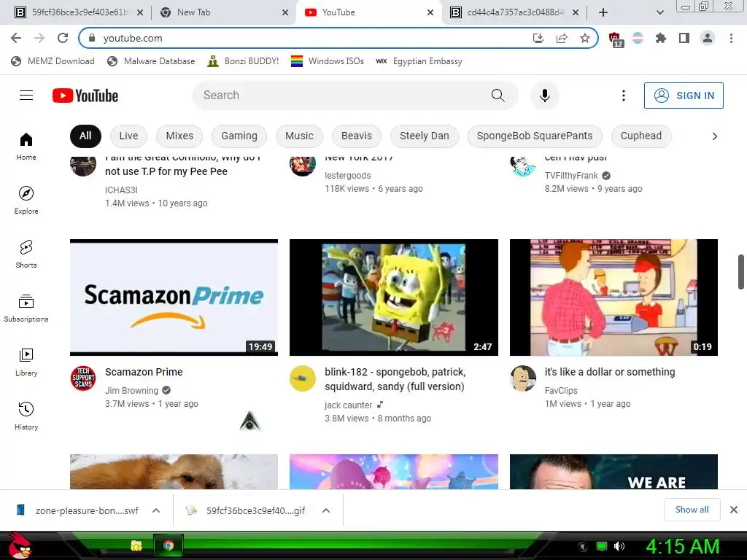The height and width of the screenshot is (560, 747).
Task: Click the striped flag extension icon
Action: 638,38
